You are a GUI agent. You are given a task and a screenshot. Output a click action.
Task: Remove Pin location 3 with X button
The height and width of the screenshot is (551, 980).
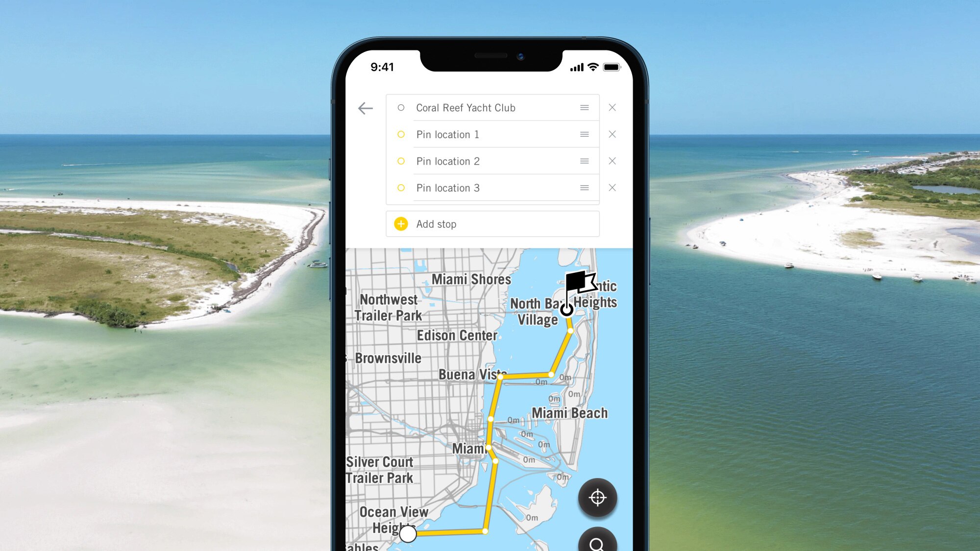[x=612, y=187]
